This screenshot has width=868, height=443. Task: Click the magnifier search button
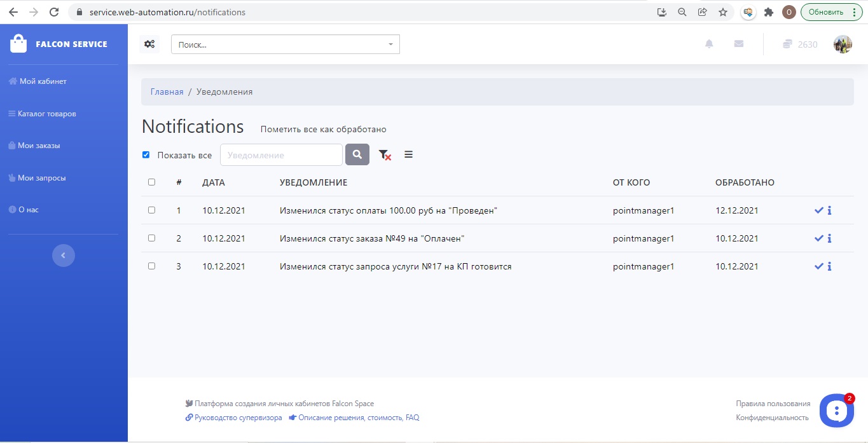tap(357, 154)
